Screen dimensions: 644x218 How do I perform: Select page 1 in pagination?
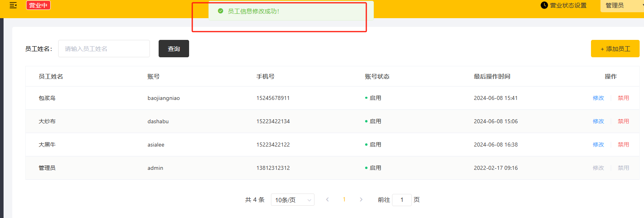pos(344,199)
